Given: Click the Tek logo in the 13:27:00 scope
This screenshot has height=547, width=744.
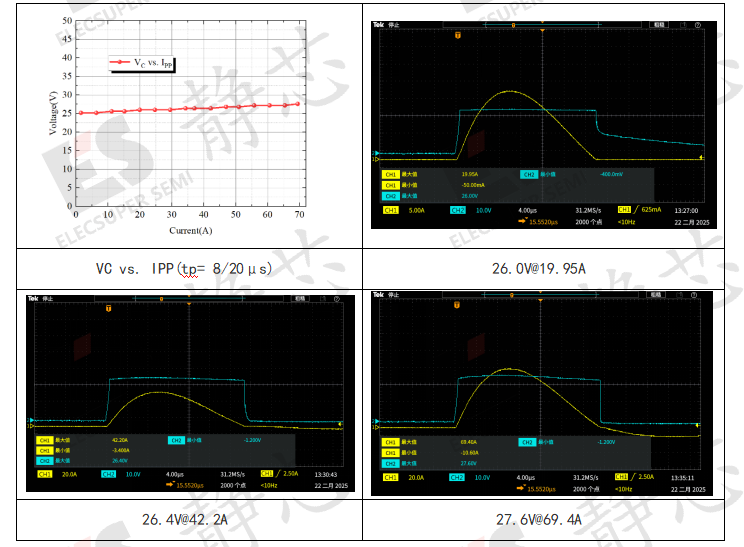Looking at the screenshot, I should pyautogui.click(x=378, y=25).
